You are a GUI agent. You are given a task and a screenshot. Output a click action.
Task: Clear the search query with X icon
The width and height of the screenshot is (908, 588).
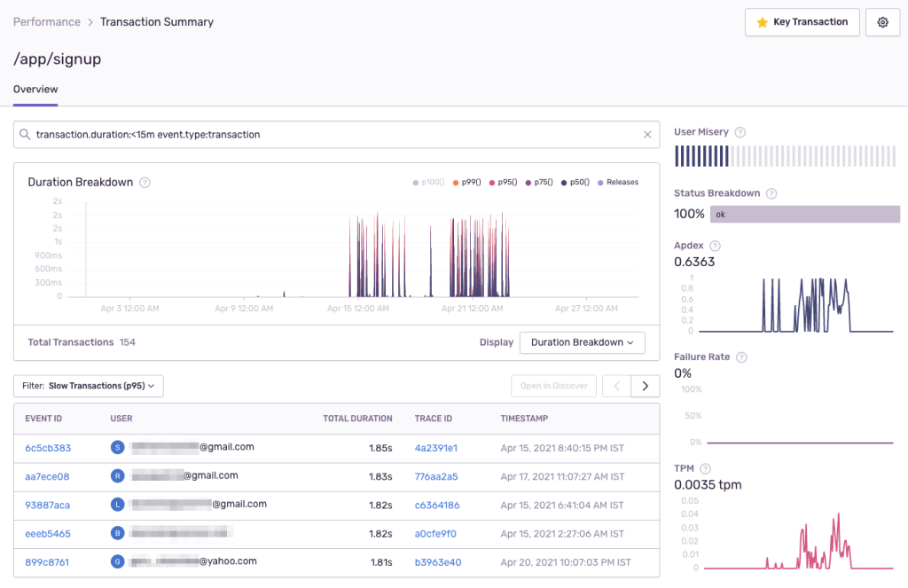click(647, 135)
